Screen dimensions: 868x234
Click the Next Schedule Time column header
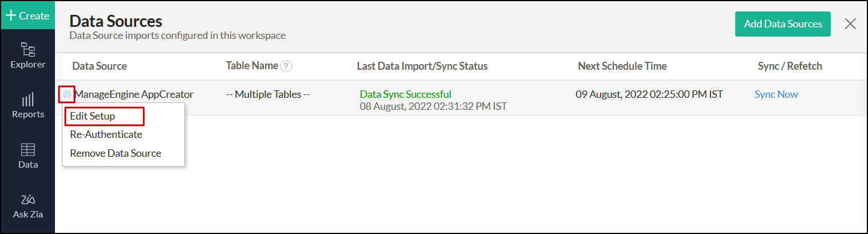coord(622,66)
